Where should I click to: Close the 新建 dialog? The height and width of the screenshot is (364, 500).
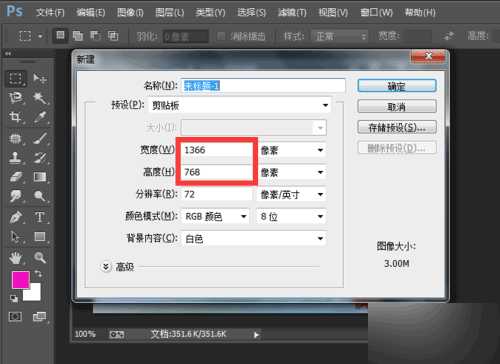pyautogui.click(x=428, y=56)
